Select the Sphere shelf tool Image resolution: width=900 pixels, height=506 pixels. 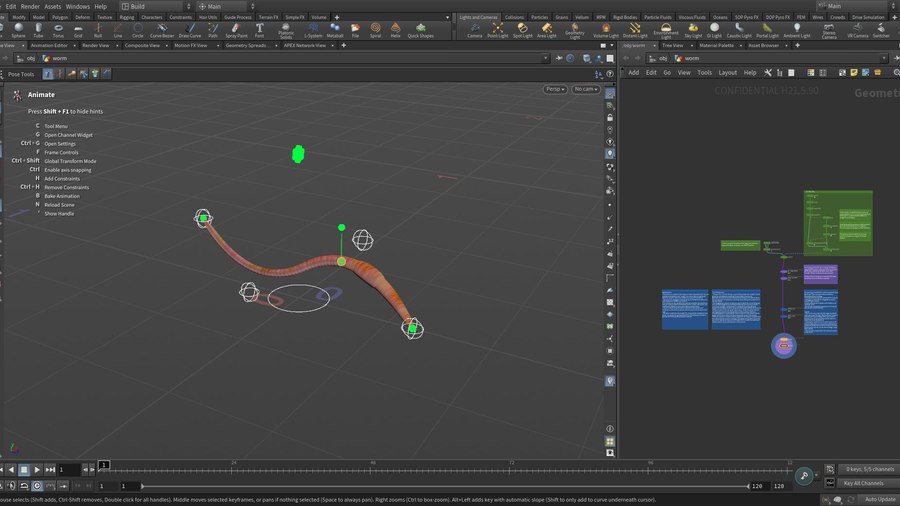click(18, 30)
